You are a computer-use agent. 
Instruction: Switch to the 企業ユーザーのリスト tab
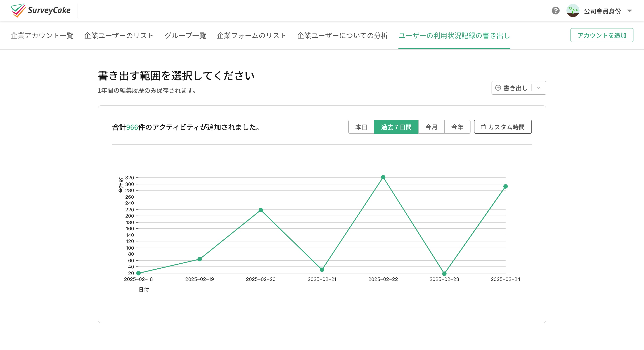point(119,36)
